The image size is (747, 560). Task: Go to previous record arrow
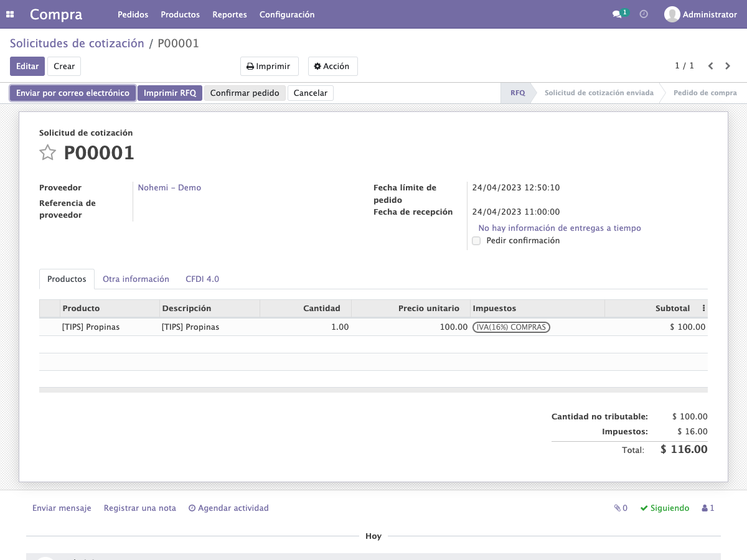[710, 66]
